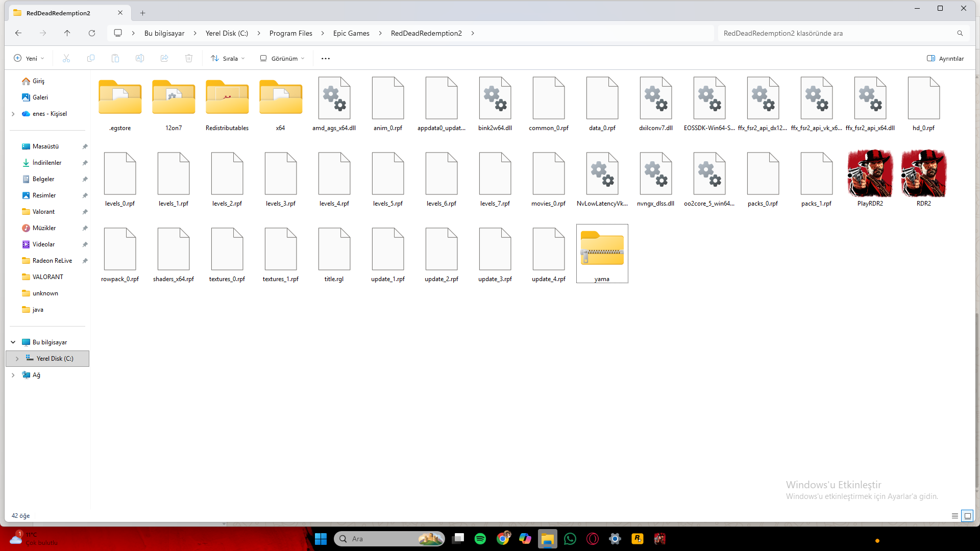Click Epic Games in the breadcrumb path
The image size is (980, 551).
pyautogui.click(x=351, y=33)
